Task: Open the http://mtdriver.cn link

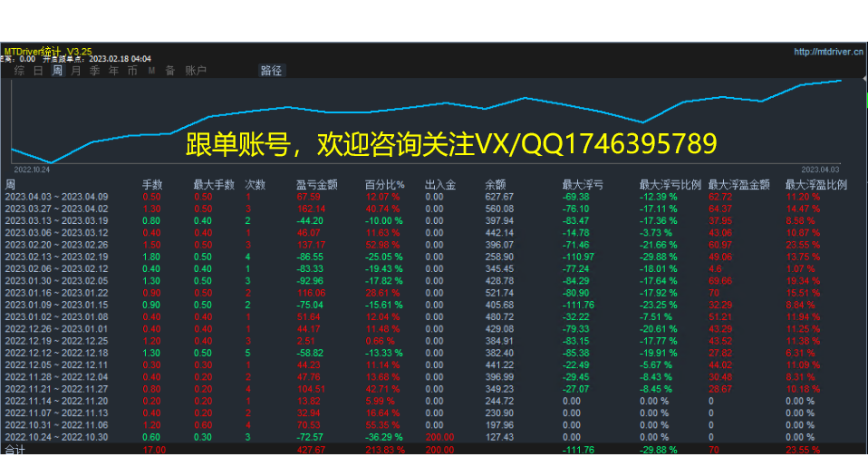Action: tap(828, 52)
